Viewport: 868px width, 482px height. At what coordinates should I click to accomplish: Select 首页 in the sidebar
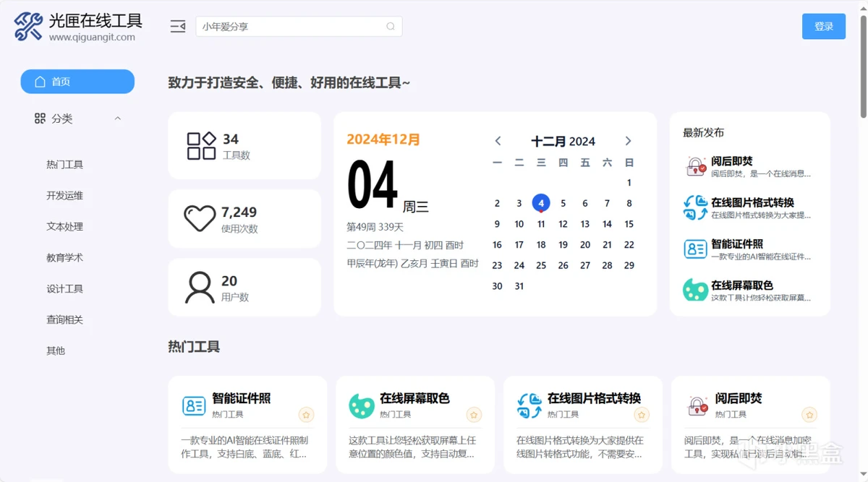[77, 82]
